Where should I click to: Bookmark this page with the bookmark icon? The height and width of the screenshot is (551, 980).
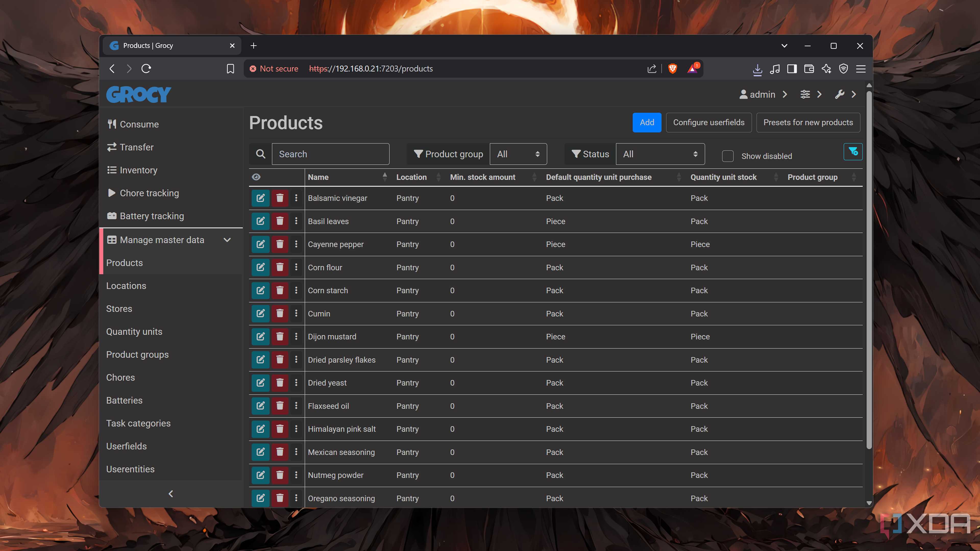(x=230, y=69)
